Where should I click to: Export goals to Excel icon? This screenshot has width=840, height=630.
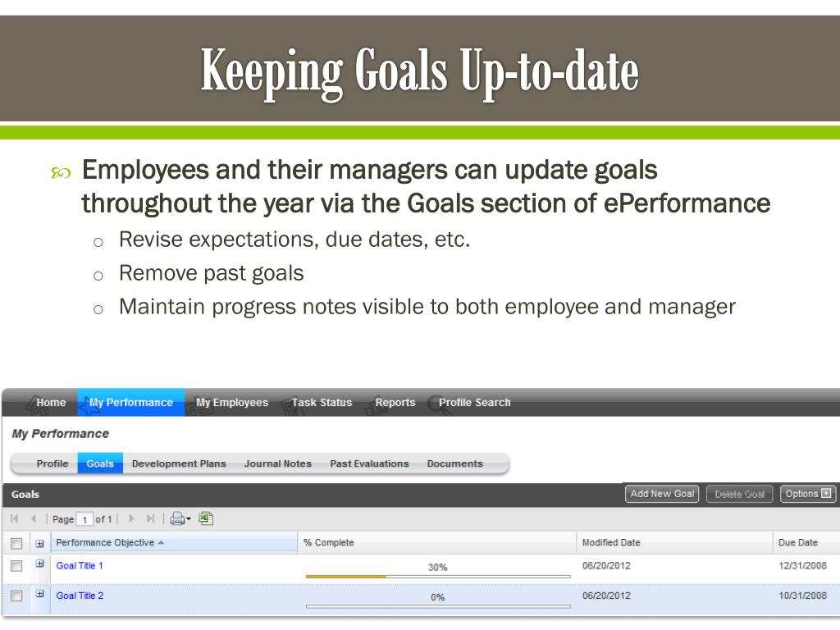206,518
